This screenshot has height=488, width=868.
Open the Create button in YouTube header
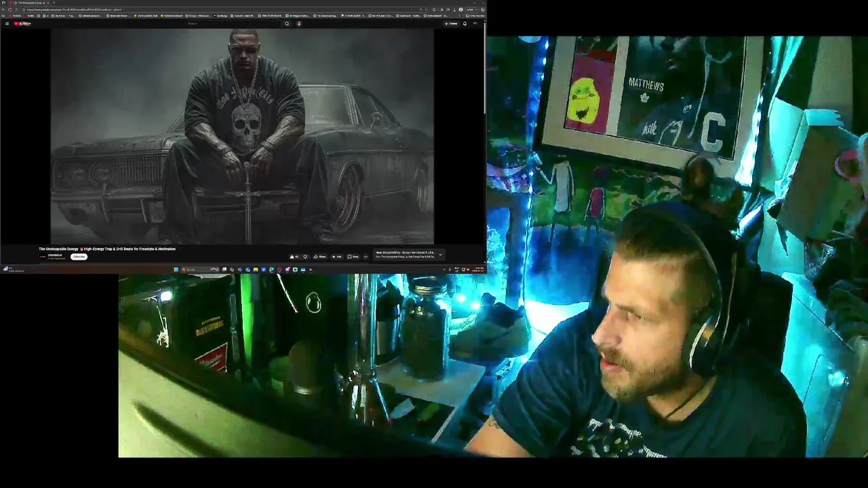point(451,24)
